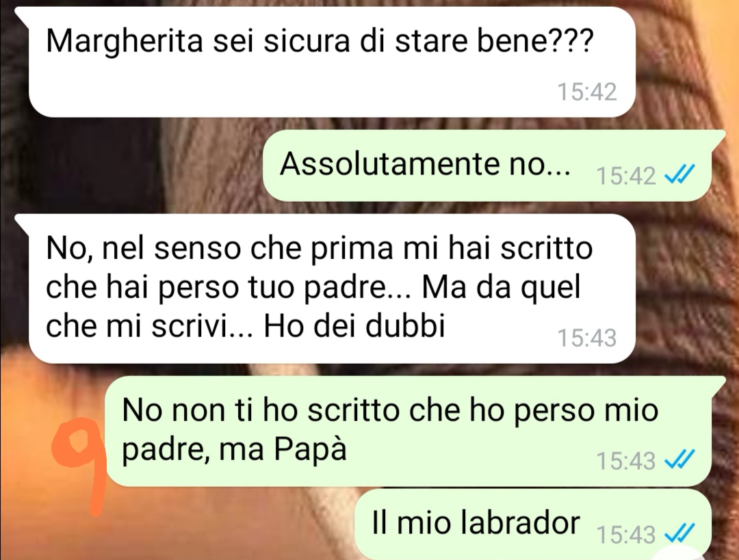Image resolution: width=739 pixels, height=560 pixels.
Task: Select the "Il mio labrador" message bubble
Action: tap(532, 524)
